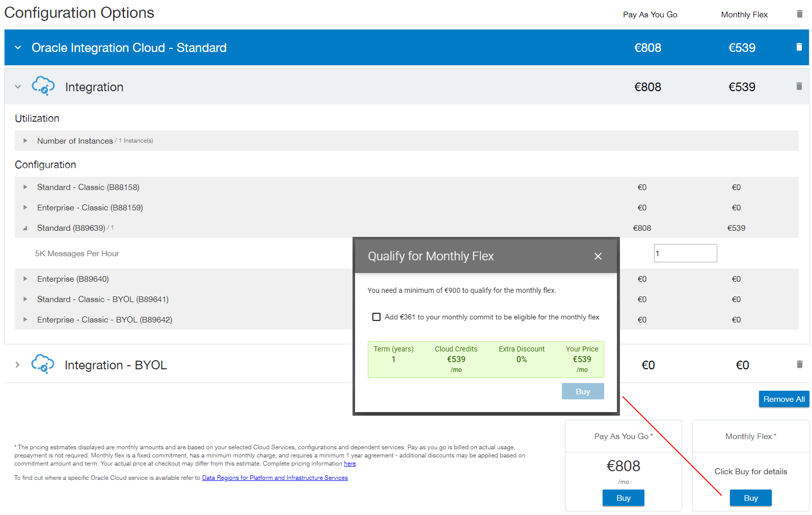Screen dimensions: 812x515
Task: Open Data Regions for Platform and Infrastructure link
Action: 275,478
